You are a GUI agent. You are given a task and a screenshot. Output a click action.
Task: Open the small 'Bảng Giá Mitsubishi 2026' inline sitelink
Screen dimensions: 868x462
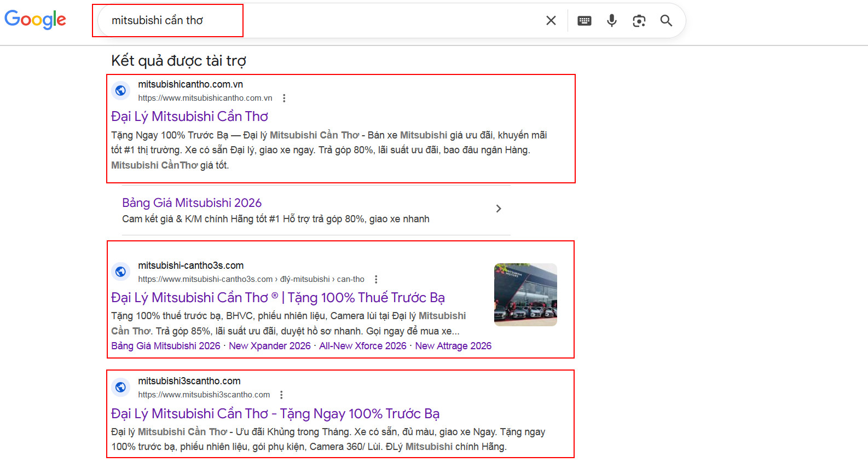pos(166,346)
